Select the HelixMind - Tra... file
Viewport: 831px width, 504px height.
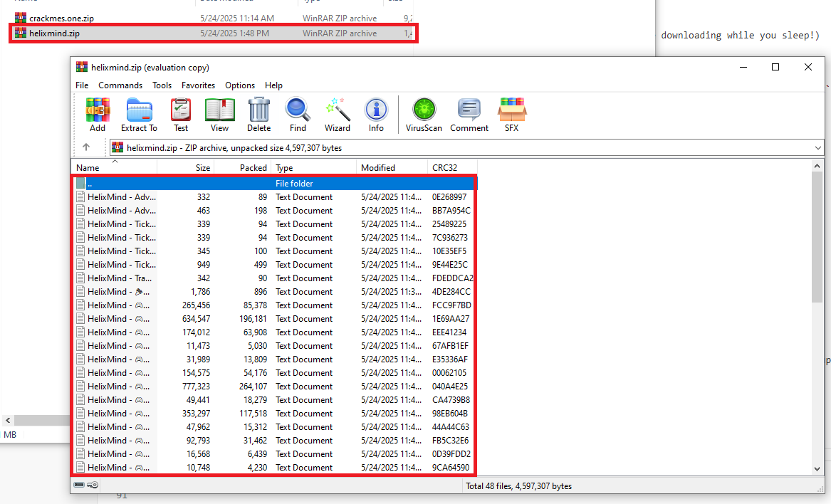(x=275, y=278)
